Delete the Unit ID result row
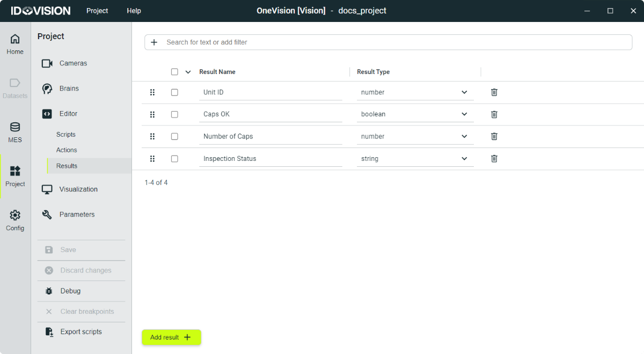Image resolution: width=644 pixels, height=354 pixels. click(x=494, y=92)
